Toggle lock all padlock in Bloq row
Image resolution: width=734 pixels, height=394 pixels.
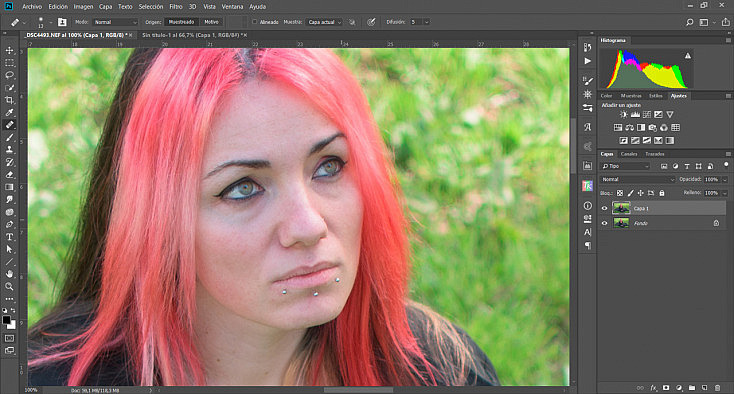point(662,193)
